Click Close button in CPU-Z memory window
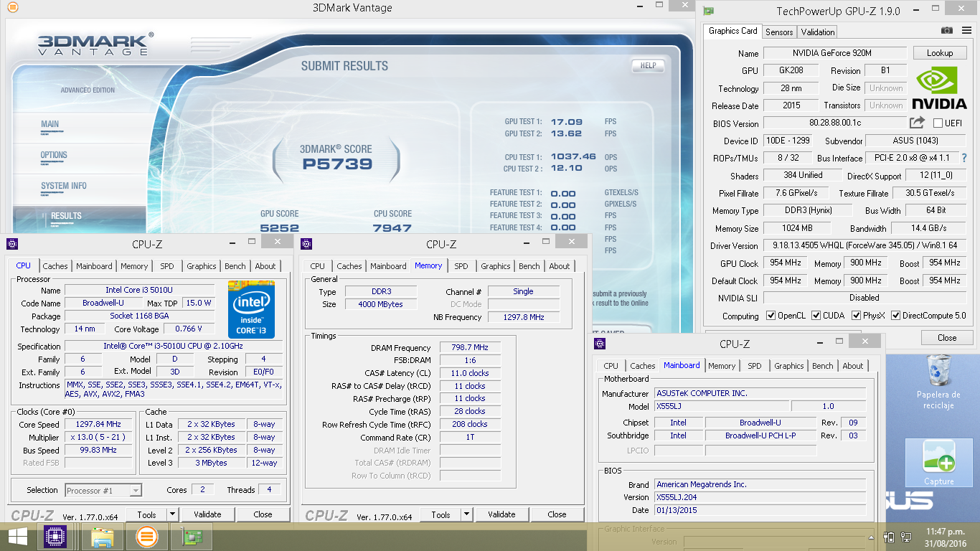The image size is (980, 551). 557,514
